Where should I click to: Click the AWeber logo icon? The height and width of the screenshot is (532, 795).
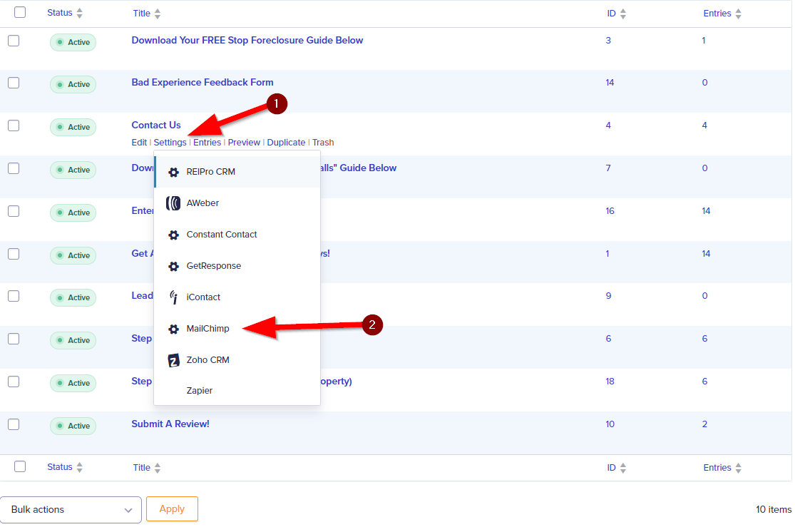tap(173, 203)
